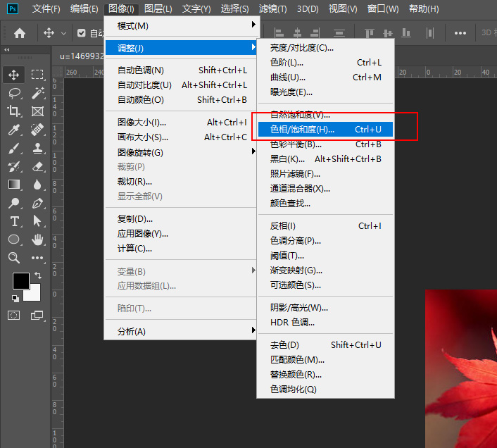497x448 pixels.
Task: Expand the 模式(M) submenu
Action: point(181,25)
